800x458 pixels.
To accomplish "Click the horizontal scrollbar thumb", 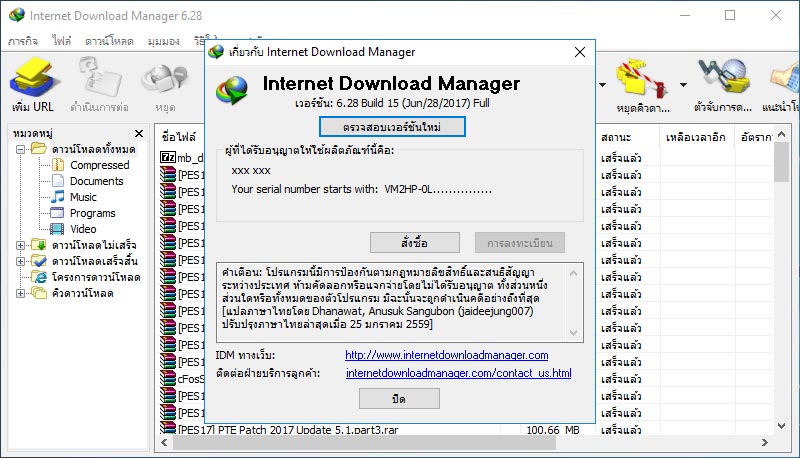I will (364, 442).
